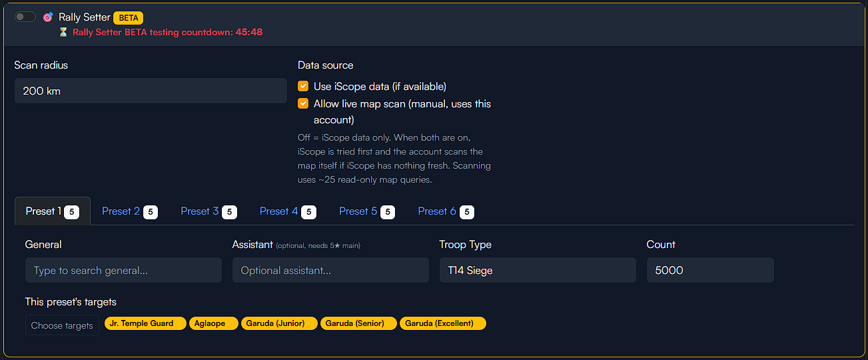Click the Data source label
This screenshot has height=360, width=868.
(x=326, y=65)
